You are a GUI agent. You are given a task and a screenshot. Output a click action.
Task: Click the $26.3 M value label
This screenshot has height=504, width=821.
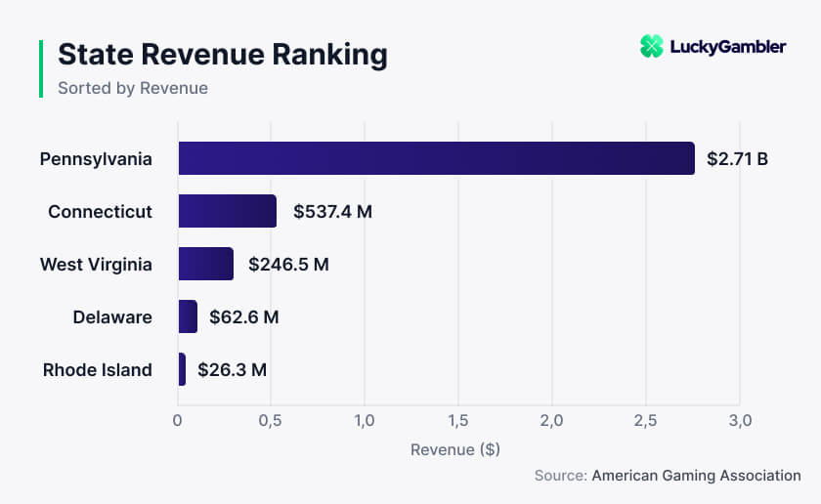pos(232,370)
